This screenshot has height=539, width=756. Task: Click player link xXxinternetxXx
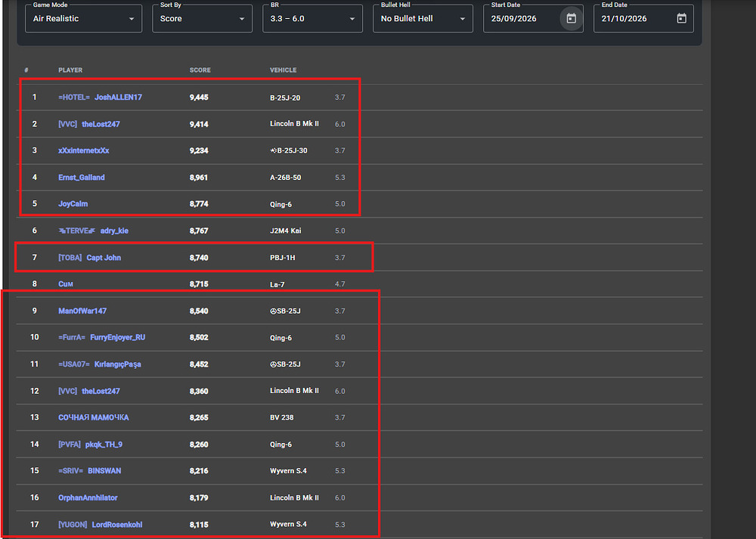[x=83, y=150]
